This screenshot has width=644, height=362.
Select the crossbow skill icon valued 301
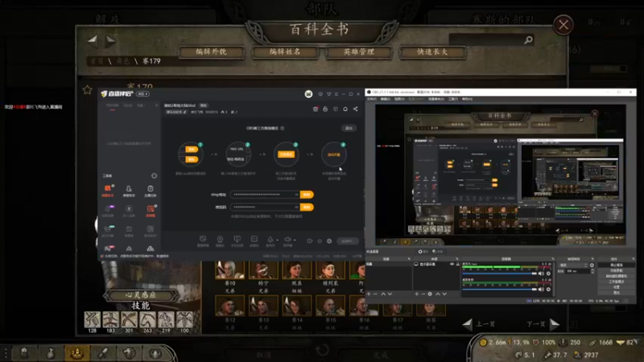[129, 319]
